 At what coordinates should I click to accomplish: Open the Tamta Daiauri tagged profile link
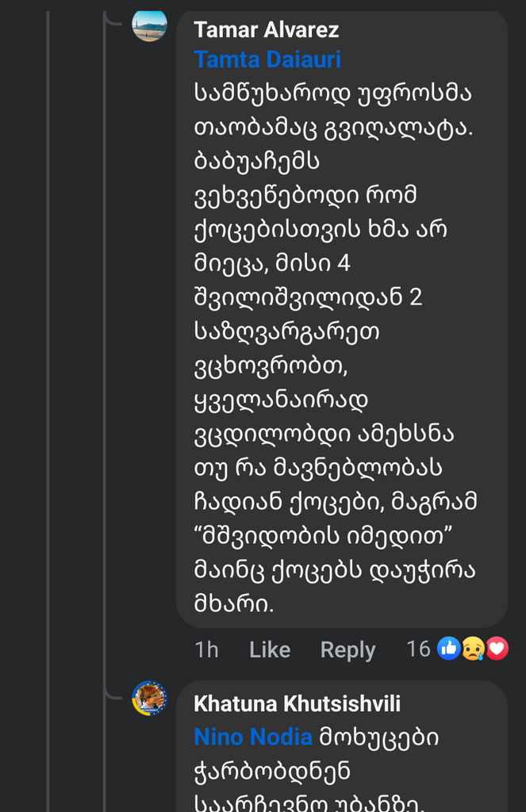tap(267, 59)
